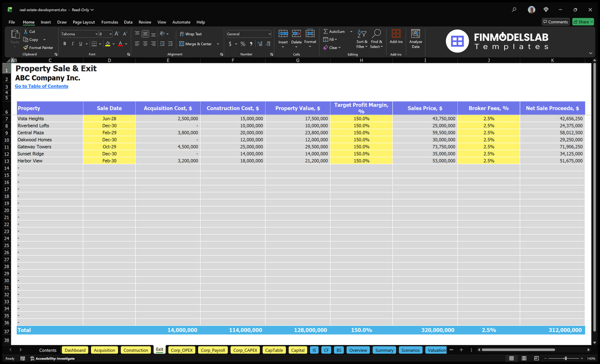The height and width of the screenshot is (364, 600).
Task: Toggle Italic formatting
Action: [x=72, y=44]
